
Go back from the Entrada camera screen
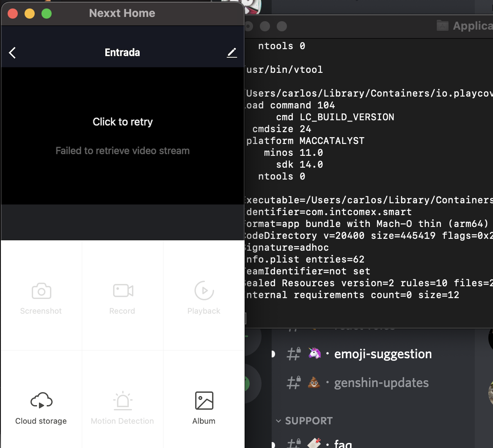12,53
